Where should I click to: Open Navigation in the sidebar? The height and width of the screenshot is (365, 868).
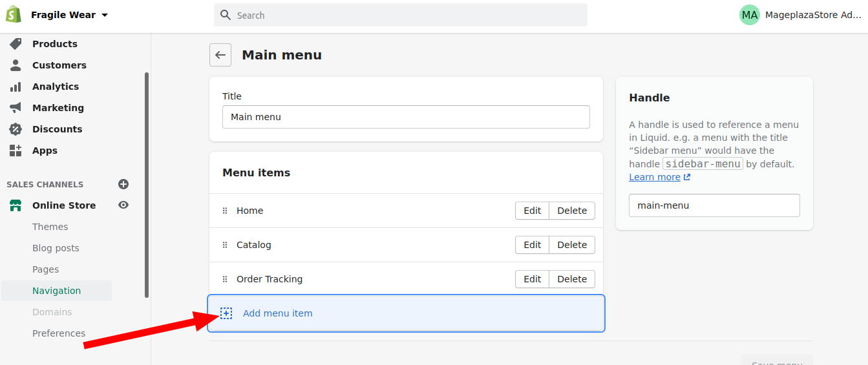pyautogui.click(x=56, y=291)
